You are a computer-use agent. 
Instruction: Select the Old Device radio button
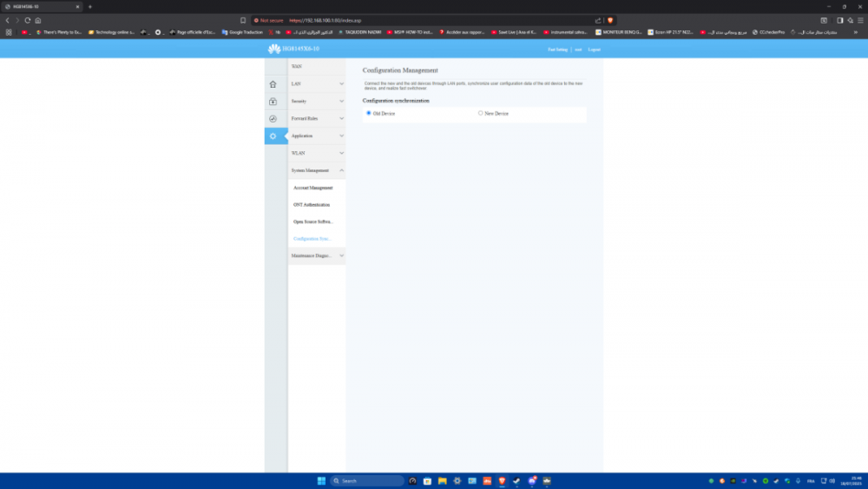[369, 113]
